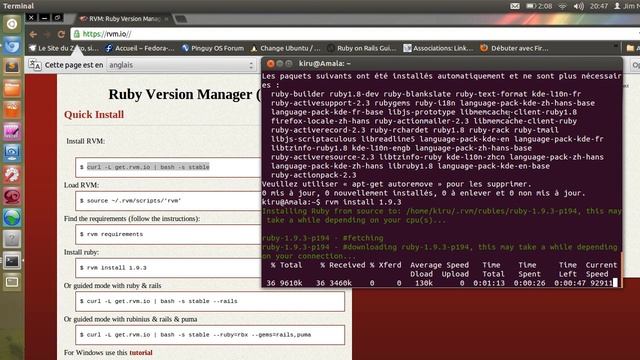Open the battery indicator showing 2:08
The height and width of the screenshot is (360, 640).
pyautogui.click(x=539, y=6)
